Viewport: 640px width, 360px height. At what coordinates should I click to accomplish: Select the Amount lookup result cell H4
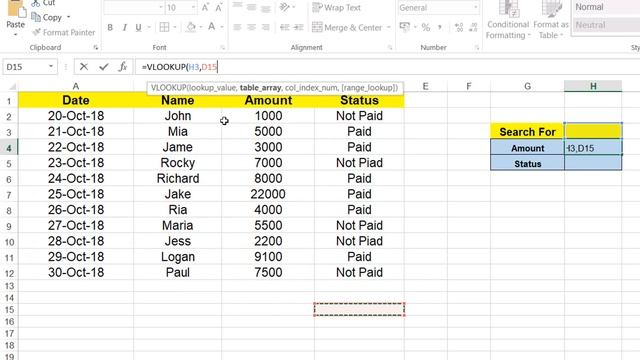click(593, 148)
